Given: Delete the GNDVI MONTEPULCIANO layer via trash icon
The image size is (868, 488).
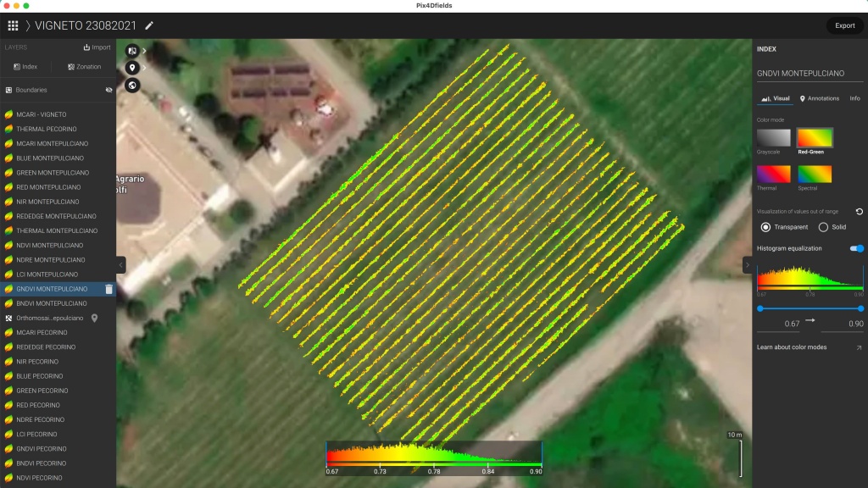Looking at the screenshot, I should click(x=108, y=289).
